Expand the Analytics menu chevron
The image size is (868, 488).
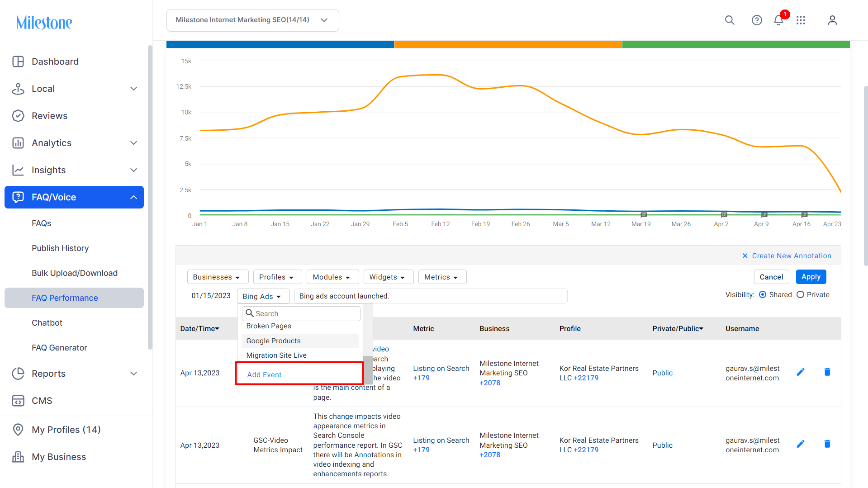click(x=133, y=143)
